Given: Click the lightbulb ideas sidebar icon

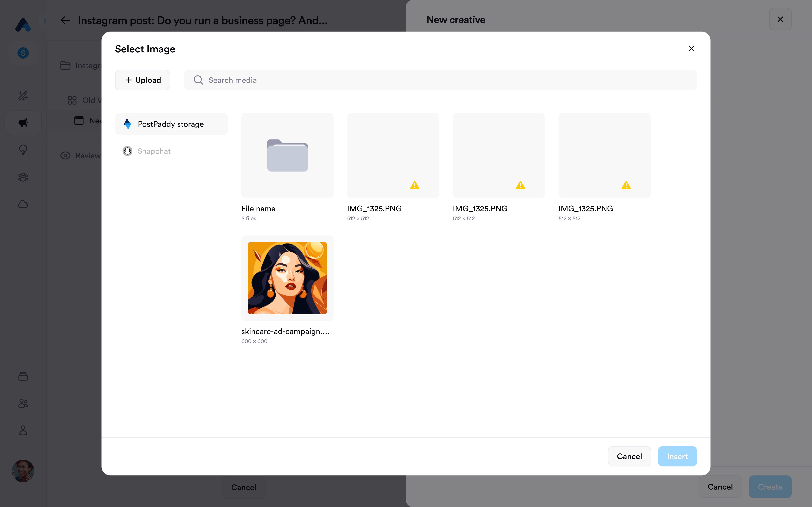Looking at the screenshot, I should tap(23, 150).
